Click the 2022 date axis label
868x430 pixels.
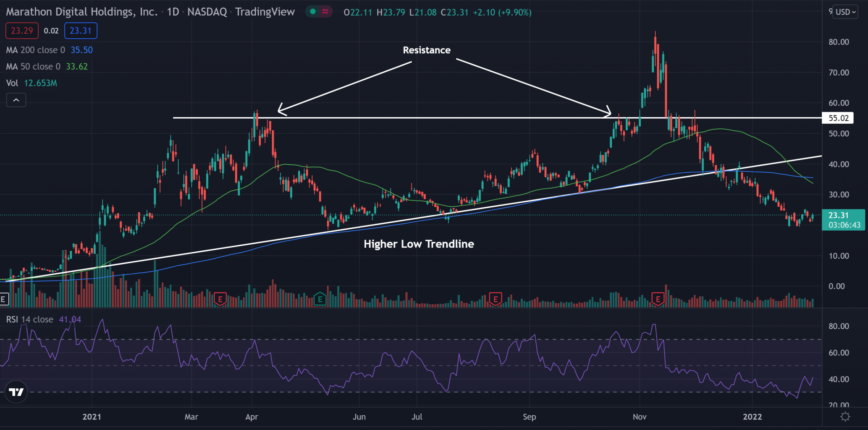tap(752, 417)
